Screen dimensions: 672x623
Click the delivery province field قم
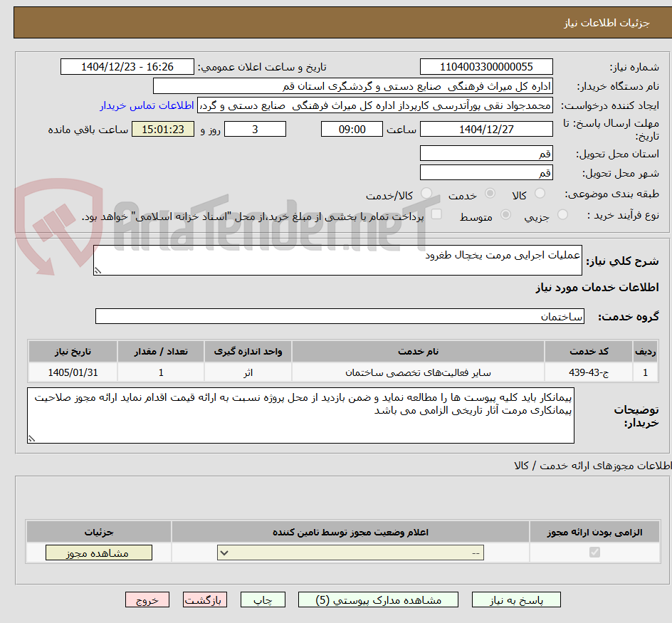486,154
